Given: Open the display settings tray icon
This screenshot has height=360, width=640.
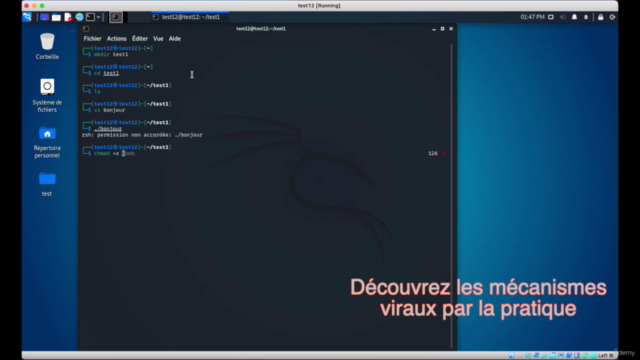Looking at the screenshot, I should coord(551,17).
